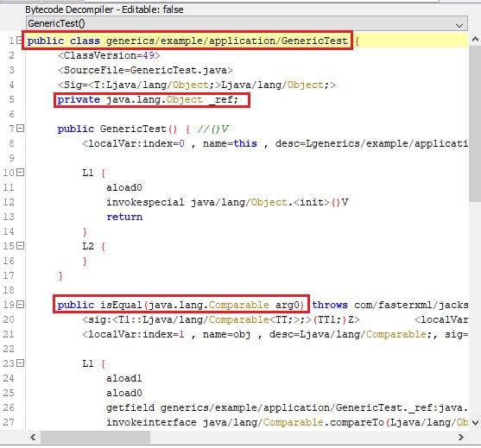
Task: Click the horizontal scrollbar thumb
Action: tap(95, 437)
